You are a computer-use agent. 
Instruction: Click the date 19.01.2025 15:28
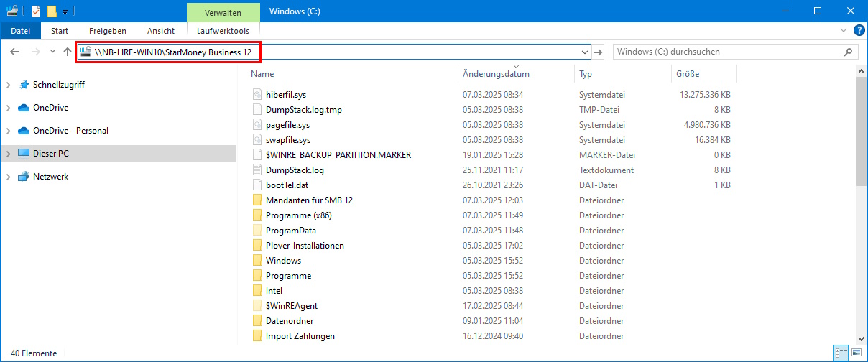[x=493, y=154]
